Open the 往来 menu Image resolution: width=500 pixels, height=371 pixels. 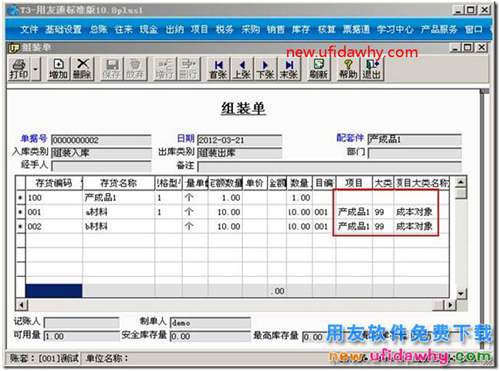[x=124, y=29]
